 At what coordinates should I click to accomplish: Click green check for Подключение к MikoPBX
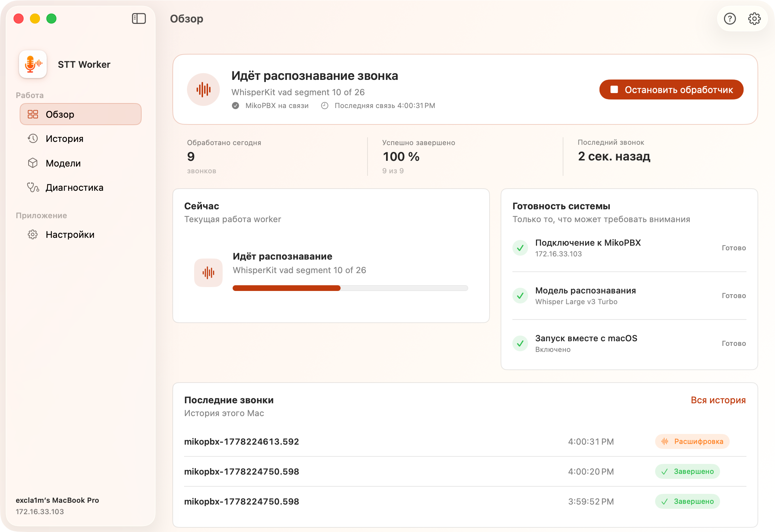pyautogui.click(x=520, y=248)
